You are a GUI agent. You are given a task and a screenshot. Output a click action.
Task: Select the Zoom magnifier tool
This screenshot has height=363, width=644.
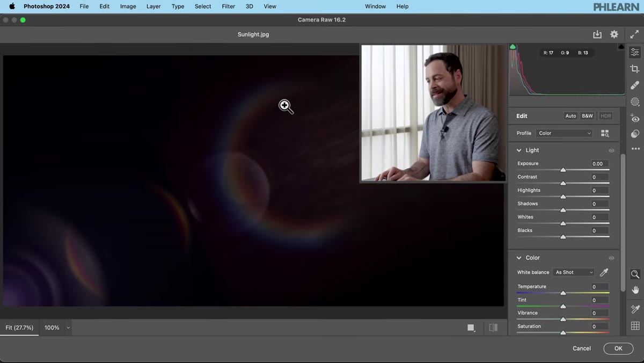coord(635,274)
